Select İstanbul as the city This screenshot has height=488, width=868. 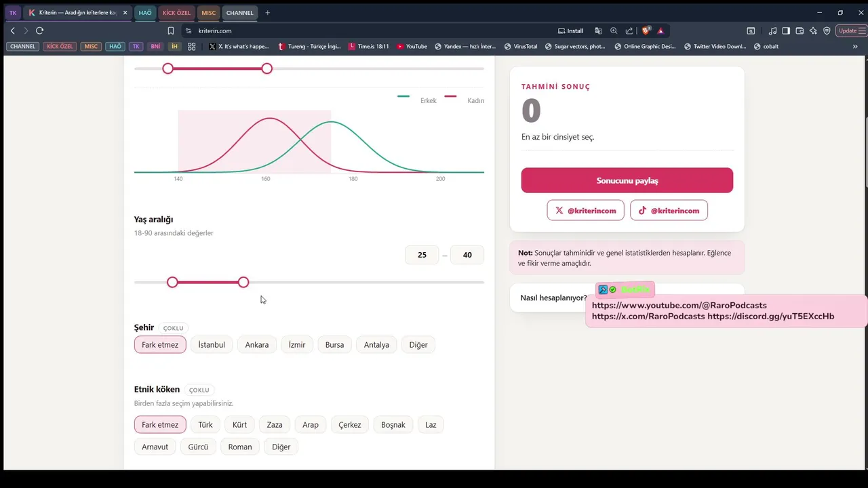(212, 344)
